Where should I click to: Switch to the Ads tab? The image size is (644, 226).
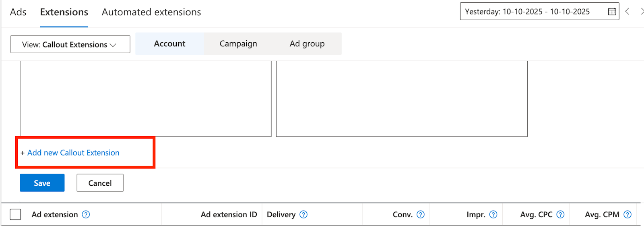click(18, 12)
